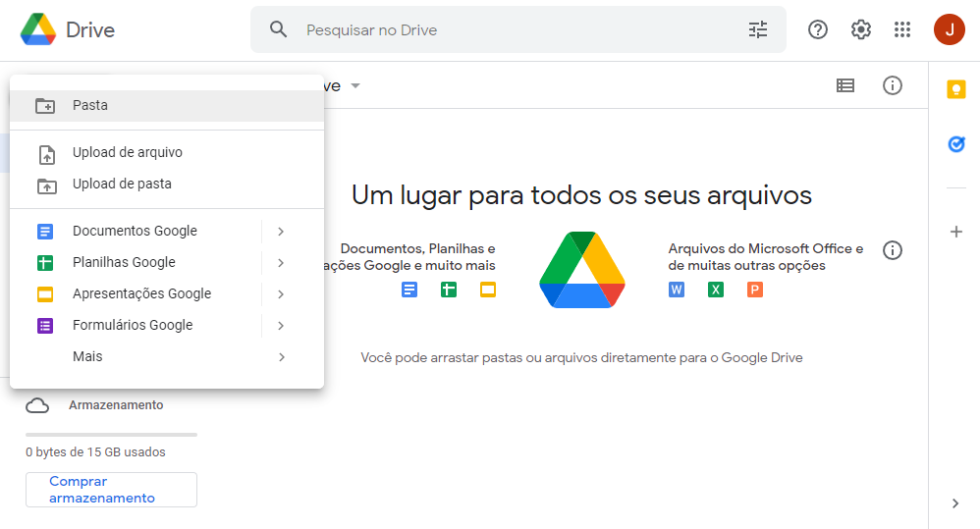Expand Formulários Google submenu arrow
Image resolution: width=980 pixels, height=529 pixels.
pyautogui.click(x=281, y=326)
